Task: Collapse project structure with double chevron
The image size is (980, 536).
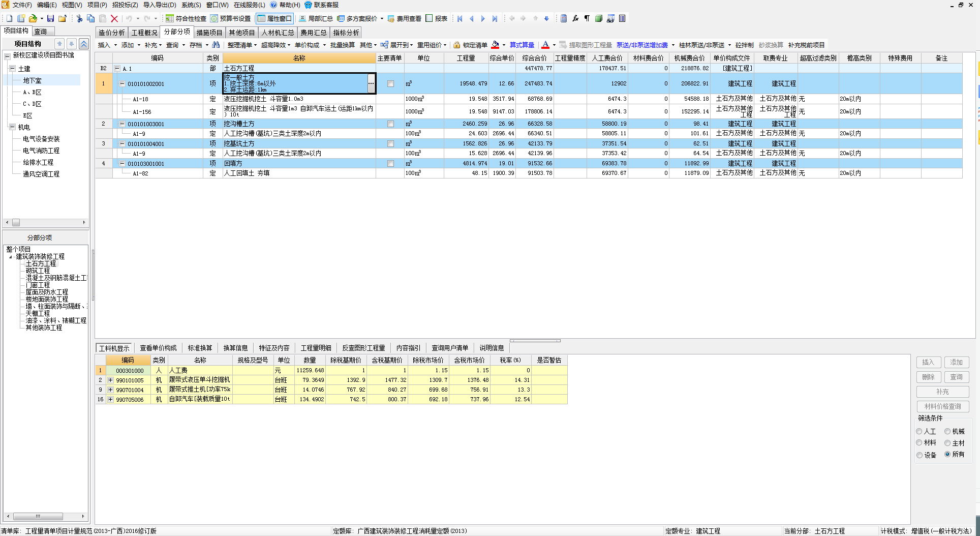Action: [x=84, y=44]
